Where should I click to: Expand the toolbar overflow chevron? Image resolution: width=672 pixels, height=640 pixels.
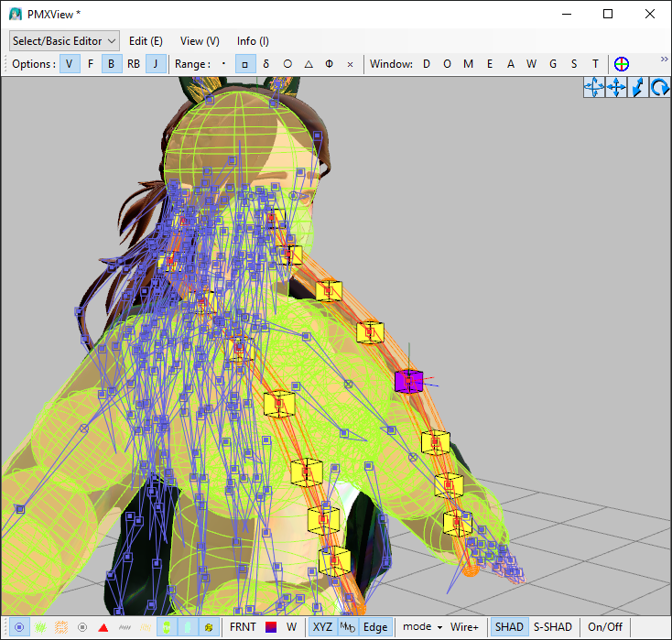click(664, 60)
